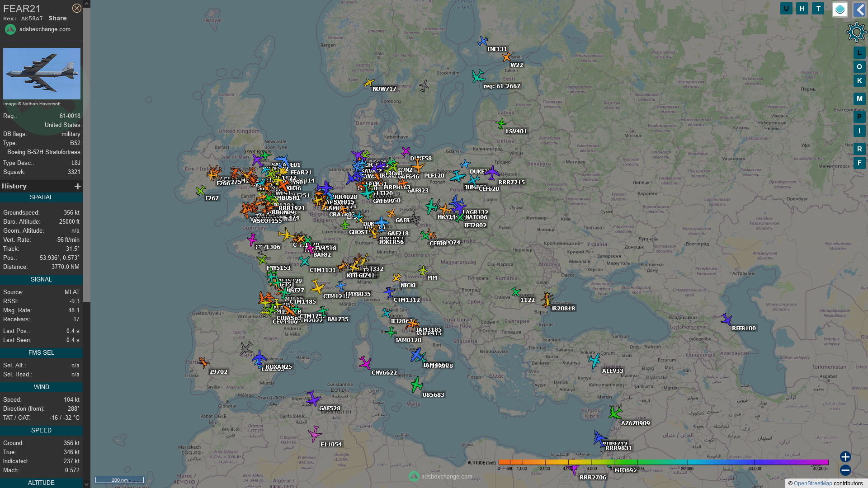Collapse sidebar with the left arrow button

(x=859, y=9)
